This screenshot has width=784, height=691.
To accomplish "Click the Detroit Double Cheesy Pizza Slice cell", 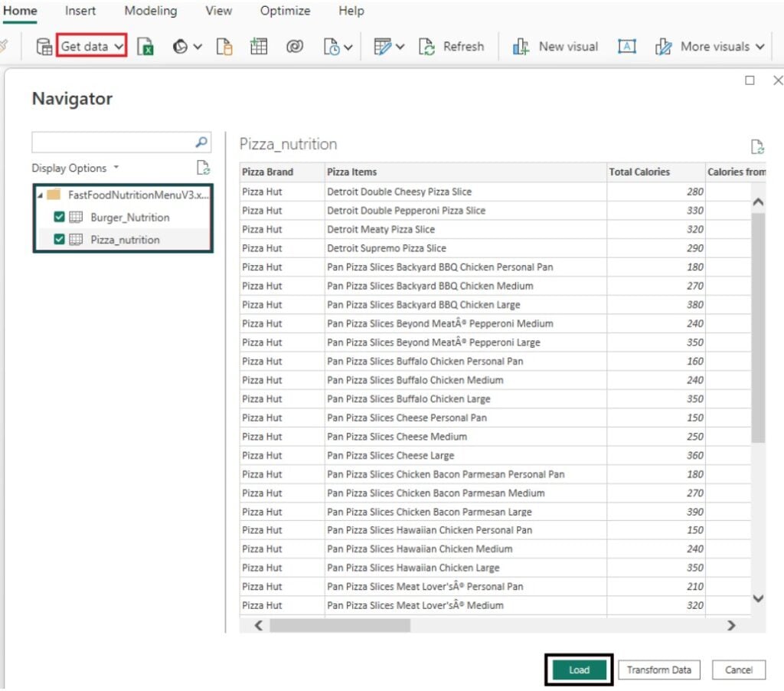I will (465, 192).
